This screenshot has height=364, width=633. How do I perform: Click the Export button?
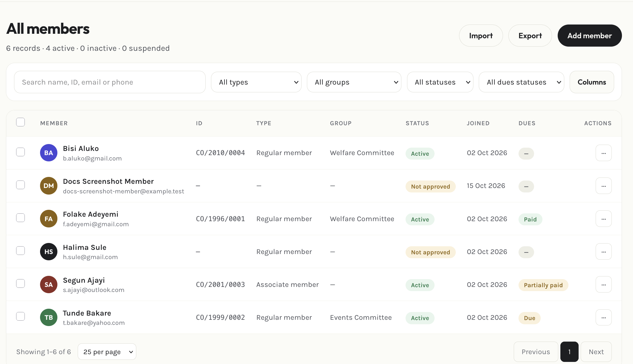[x=530, y=36]
